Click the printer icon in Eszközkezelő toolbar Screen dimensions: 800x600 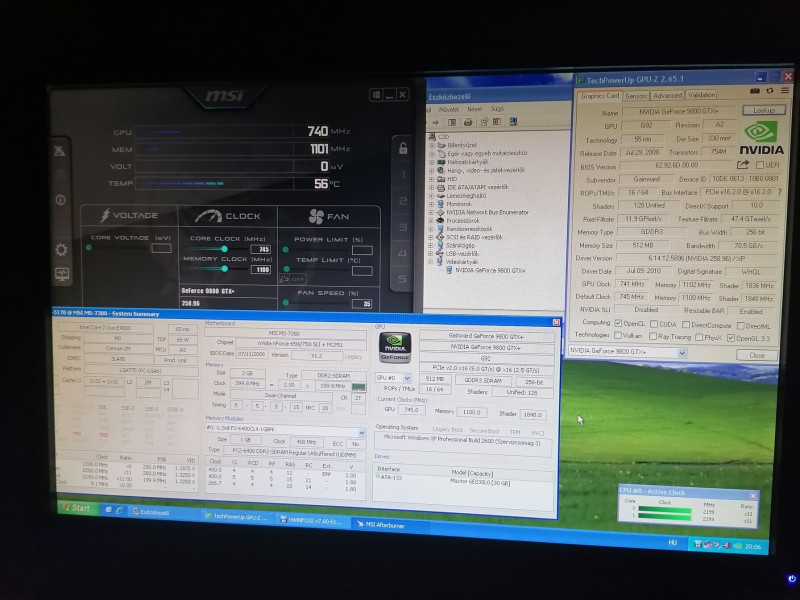coord(468,122)
